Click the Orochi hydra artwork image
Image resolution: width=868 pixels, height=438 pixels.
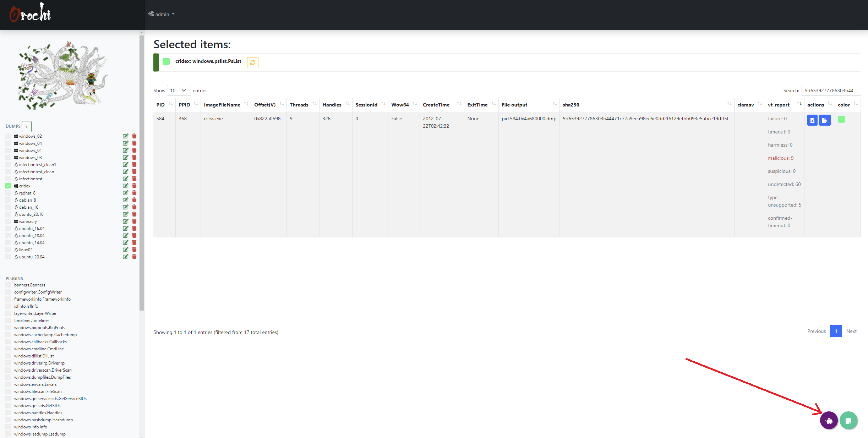[x=63, y=75]
